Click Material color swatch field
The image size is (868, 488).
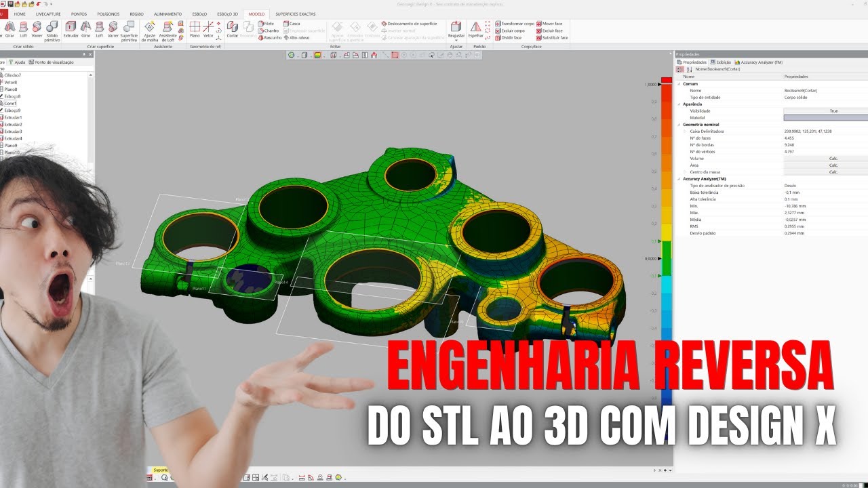825,117
